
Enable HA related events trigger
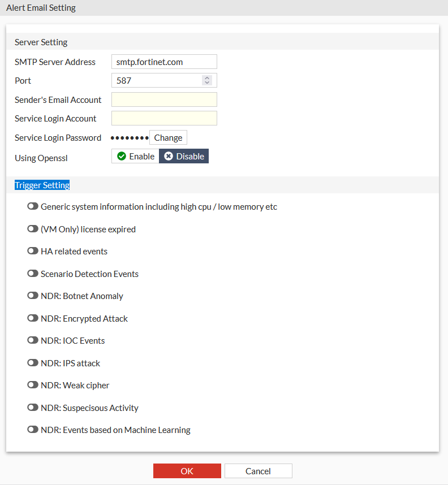pos(33,252)
